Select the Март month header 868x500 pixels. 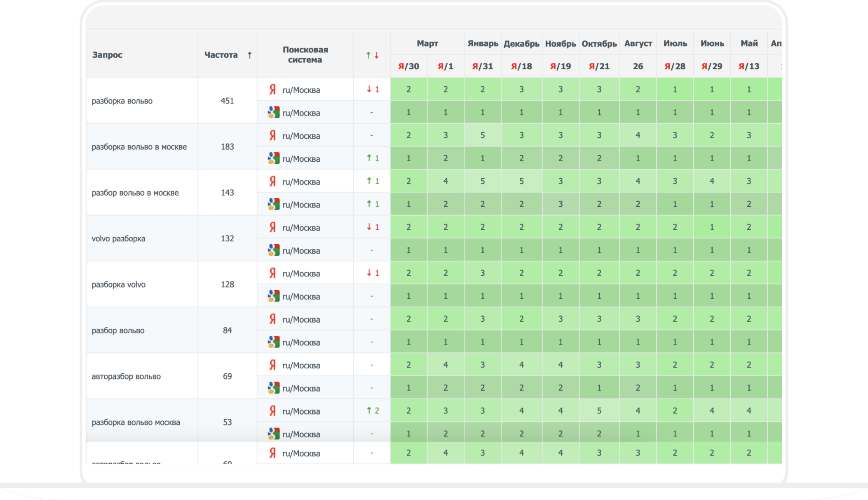(x=427, y=43)
